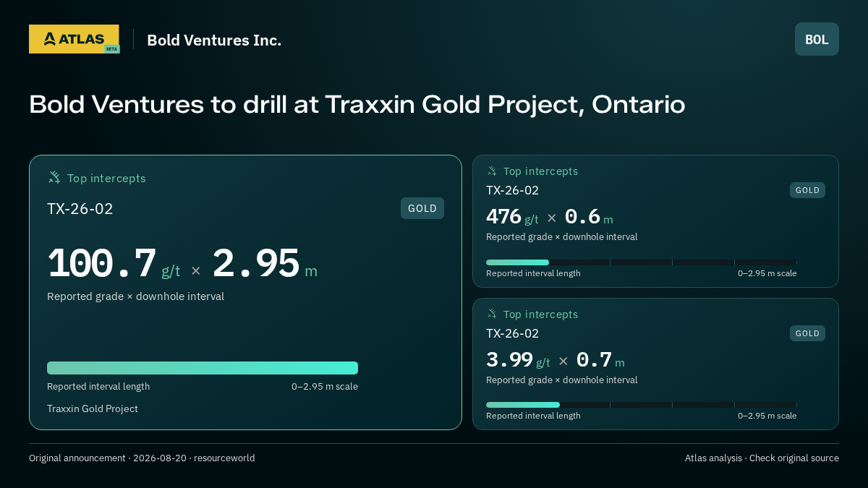Click the GOLD tag in the 100.7 g/t card
This screenshot has width=868, height=488.
point(422,208)
